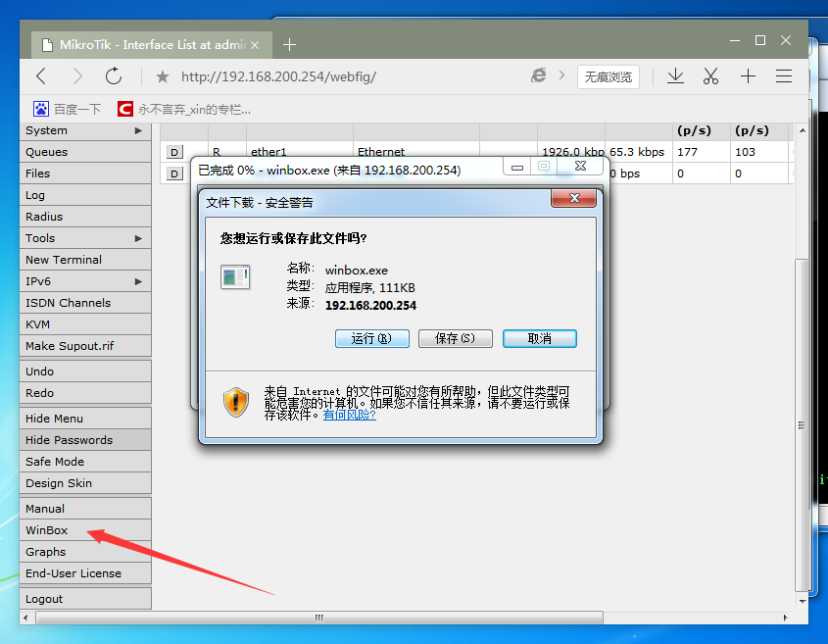This screenshot has height=644, width=828.
Task: Click the horizontal scrollbar thumb
Action: pos(318,618)
